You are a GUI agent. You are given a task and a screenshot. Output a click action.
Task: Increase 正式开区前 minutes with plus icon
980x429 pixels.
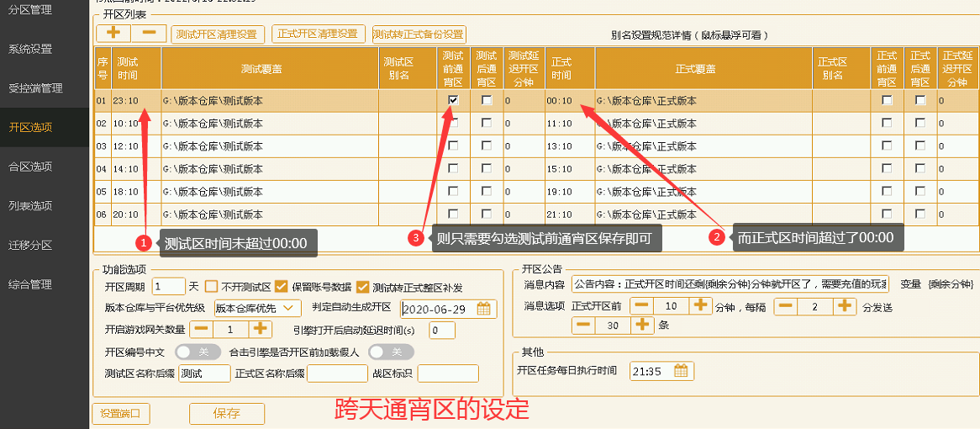(701, 306)
